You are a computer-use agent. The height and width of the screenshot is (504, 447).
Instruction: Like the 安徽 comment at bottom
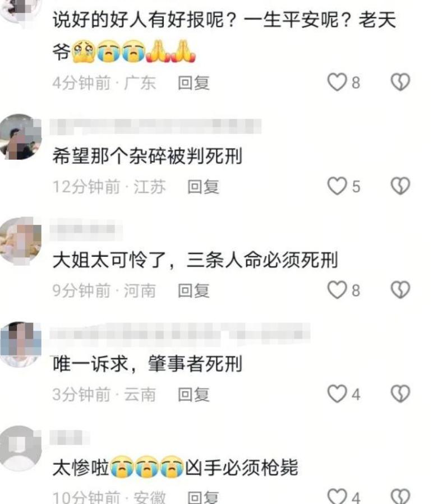click(337, 496)
